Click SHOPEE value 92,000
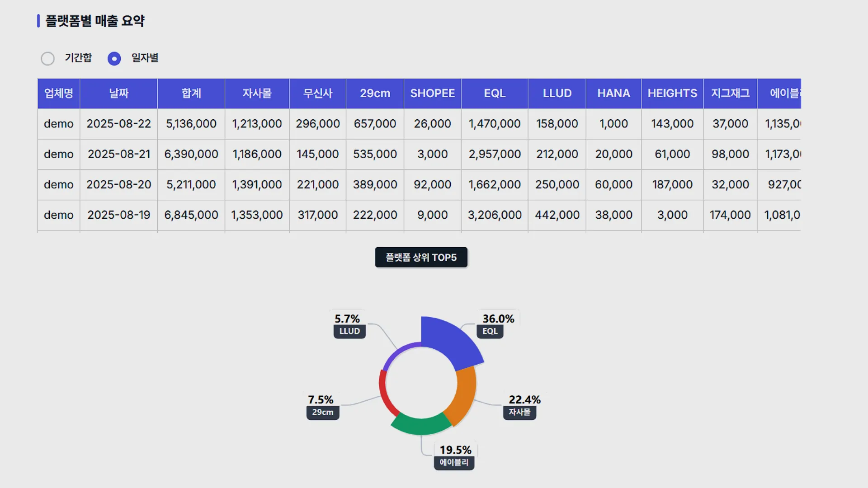 click(x=433, y=184)
